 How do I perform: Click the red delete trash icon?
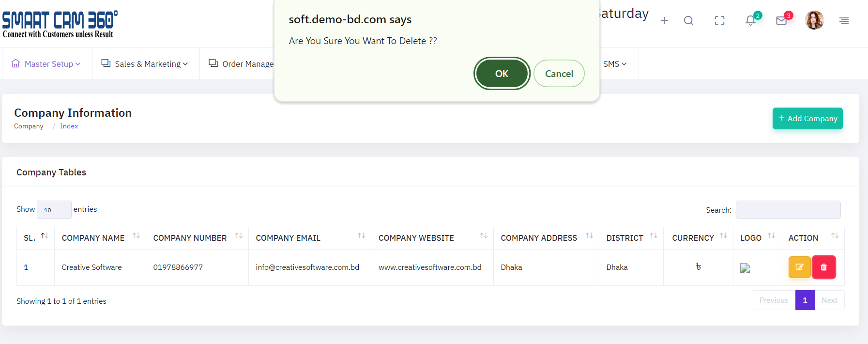coord(823,267)
